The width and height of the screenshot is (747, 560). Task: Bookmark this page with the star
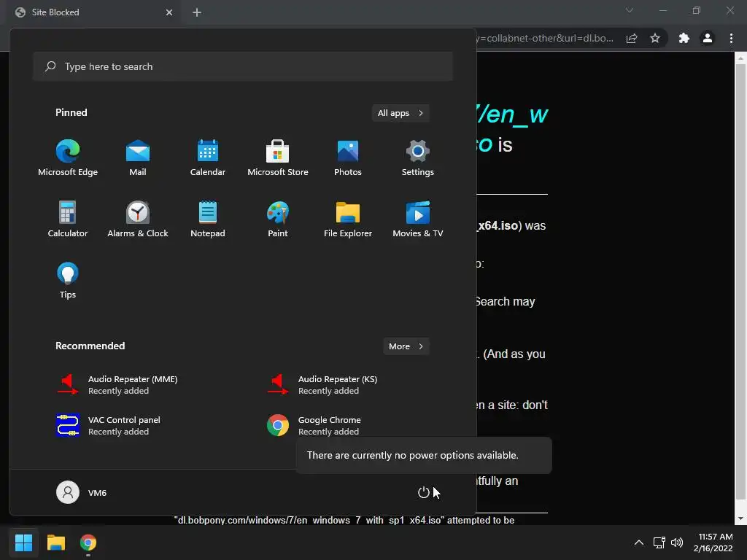[x=655, y=38]
